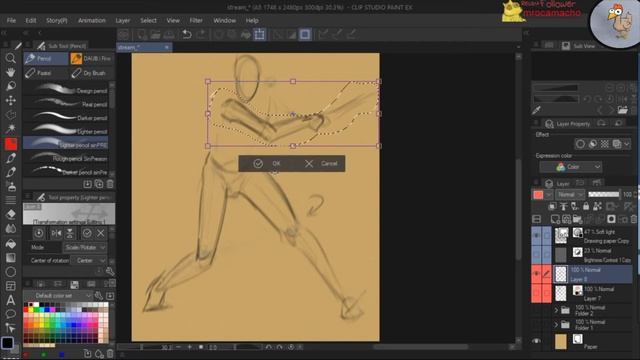Click flip horizontal in Tool property
The image size is (640, 360).
point(56,233)
